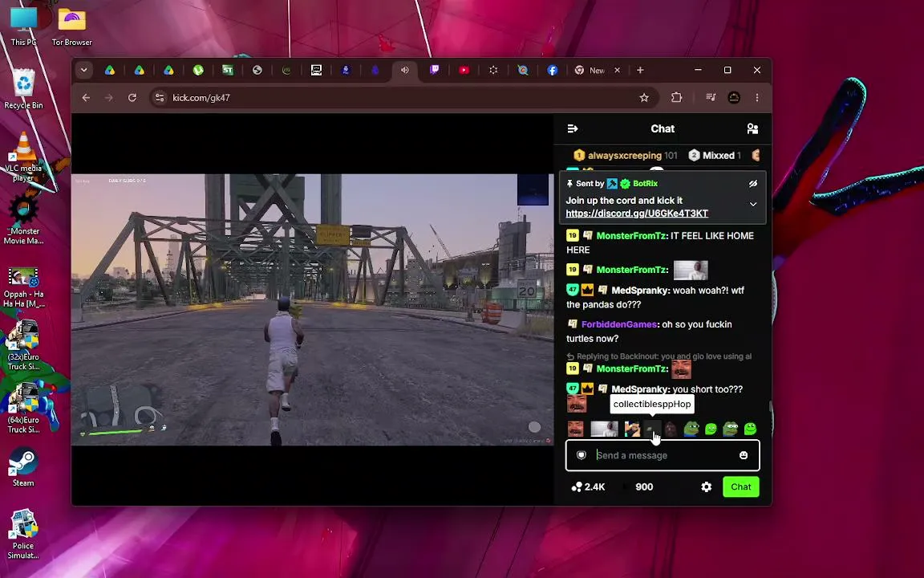The width and height of the screenshot is (924, 578).
Task: Launch VLC media player shortcut
Action: [x=23, y=157]
